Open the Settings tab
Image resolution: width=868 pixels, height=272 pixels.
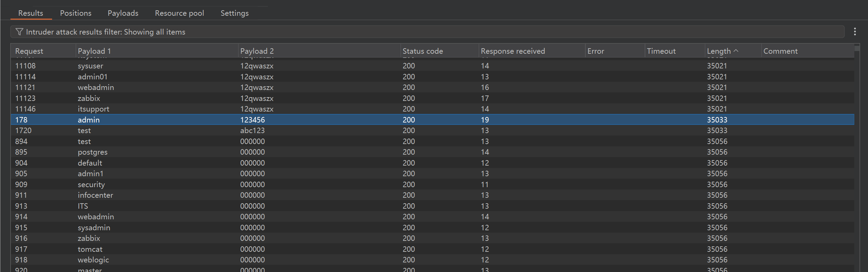[x=234, y=13]
